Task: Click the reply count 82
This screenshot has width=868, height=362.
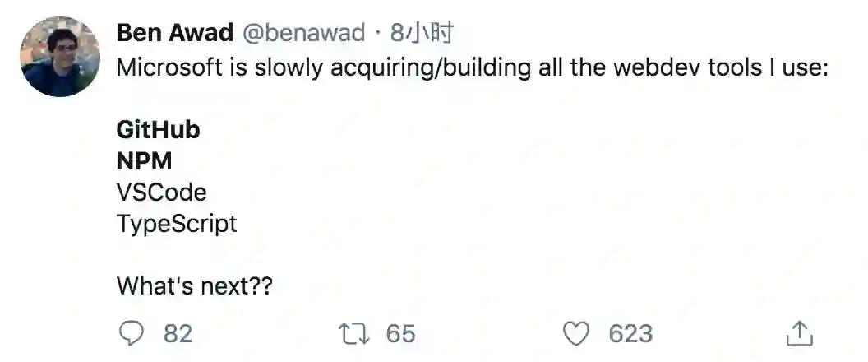Action: pos(178,333)
